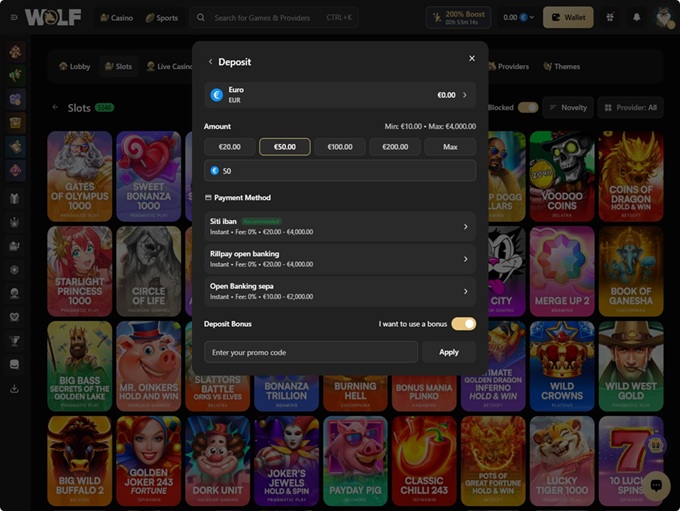This screenshot has width=680, height=511.
Task: Open Voodoo Coins game
Action: [562, 177]
